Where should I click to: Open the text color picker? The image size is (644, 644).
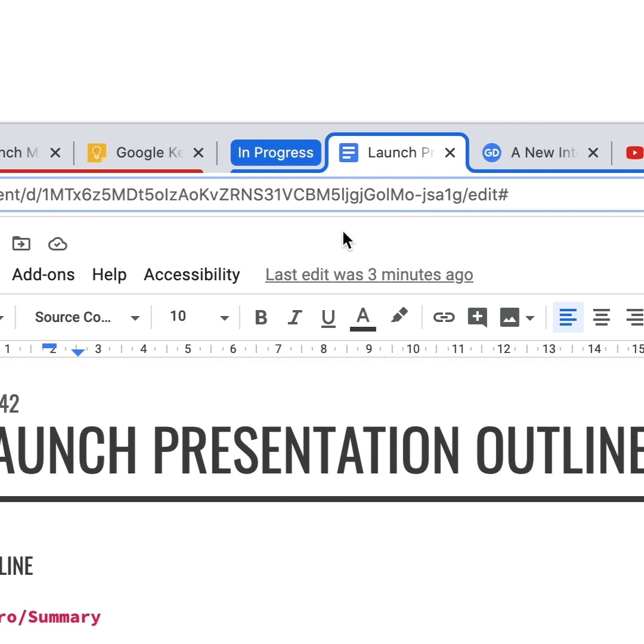[x=363, y=318]
